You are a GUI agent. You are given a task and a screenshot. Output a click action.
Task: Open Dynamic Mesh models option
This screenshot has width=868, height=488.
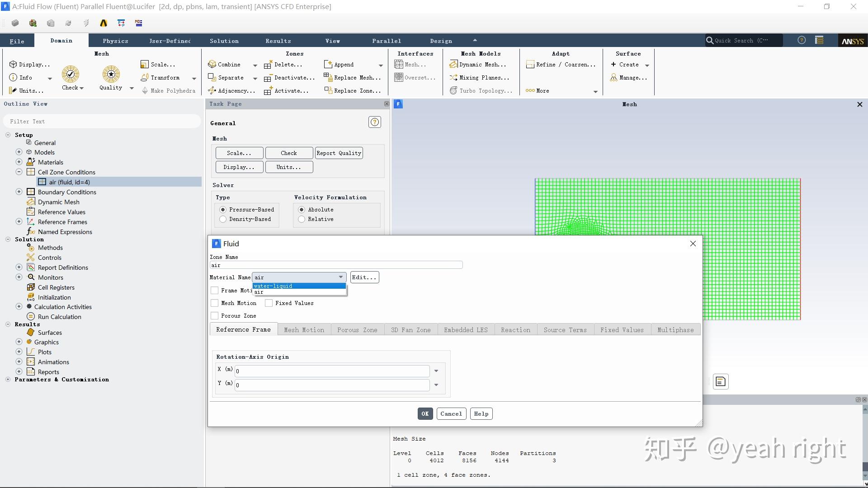tap(478, 65)
